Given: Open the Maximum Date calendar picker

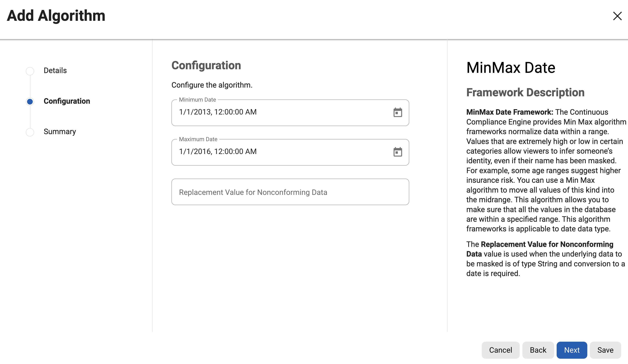Looking at the screenshot, I should click(397, 152).
